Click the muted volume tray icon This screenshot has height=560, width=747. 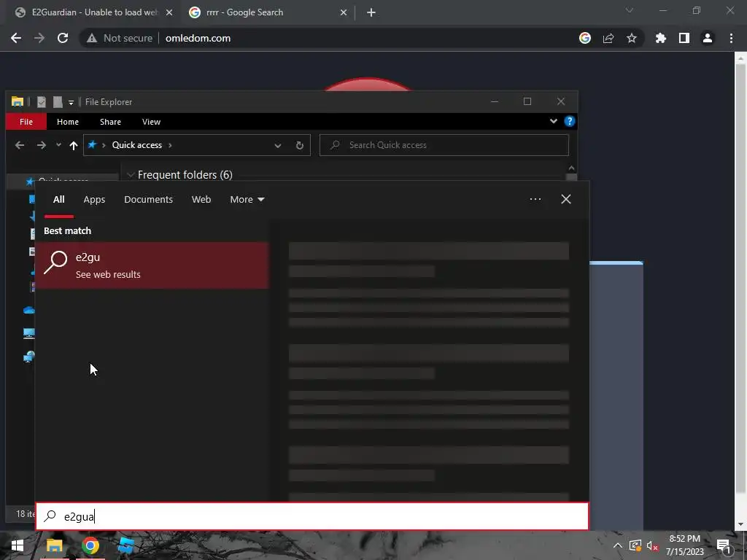click(652, 545)
